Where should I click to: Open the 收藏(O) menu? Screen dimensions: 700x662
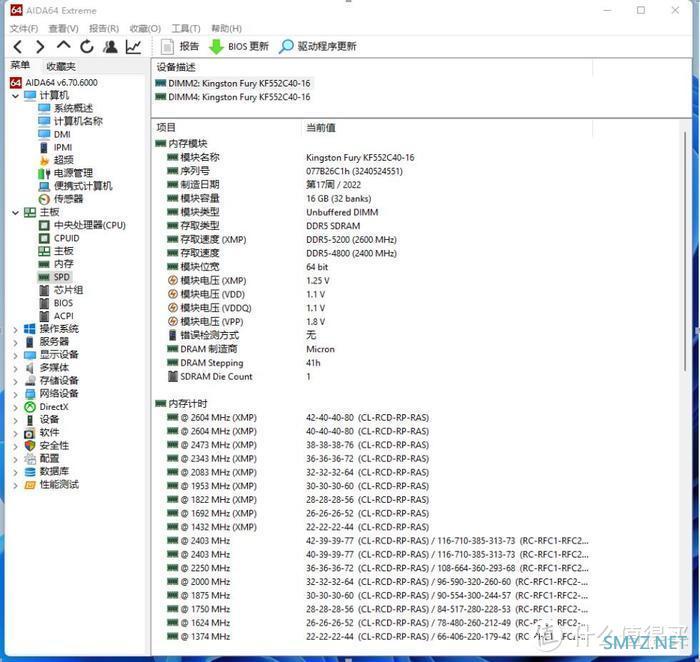pyautogui.click(x=145, y=29)
